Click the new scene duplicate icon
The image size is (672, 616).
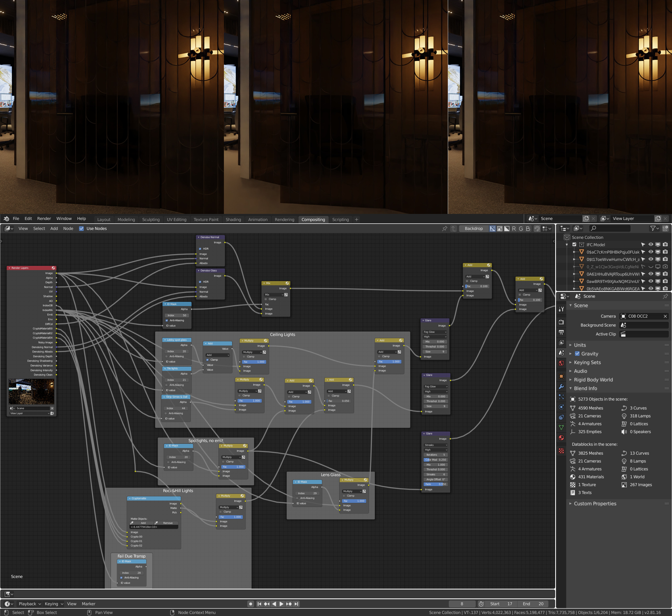(x=586, y=219)
